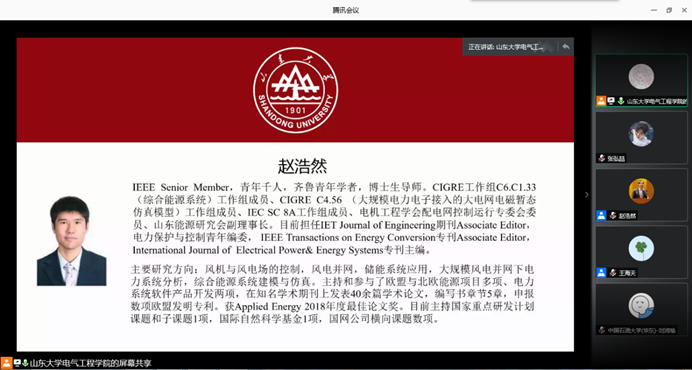This screenshot has height=370, width=692.
Task: Restore down the 腾讯会议 window
Action: (669, 10)
